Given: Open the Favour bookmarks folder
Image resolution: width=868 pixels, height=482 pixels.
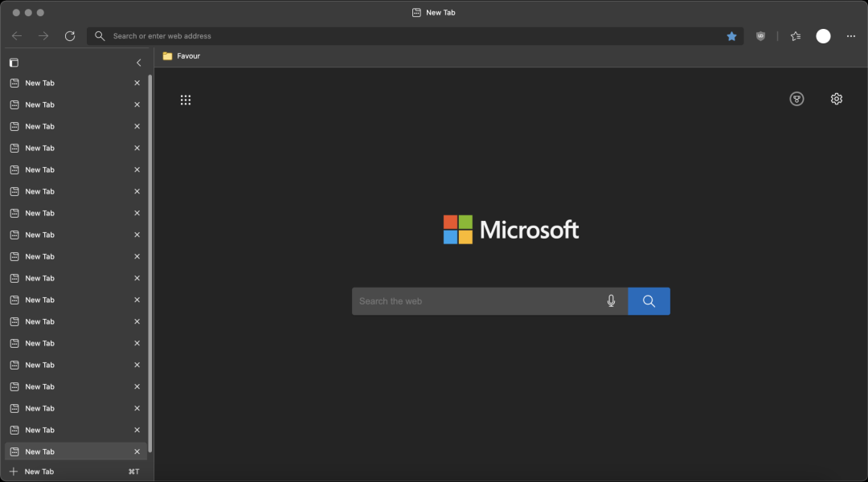Looking at the screenshot, I should click(x=182, y=56).
